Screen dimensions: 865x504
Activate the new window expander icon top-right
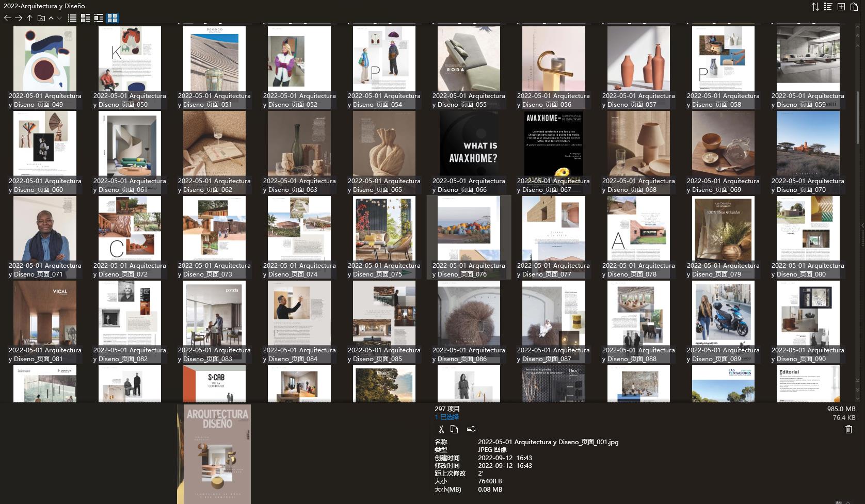pos(841,7)
